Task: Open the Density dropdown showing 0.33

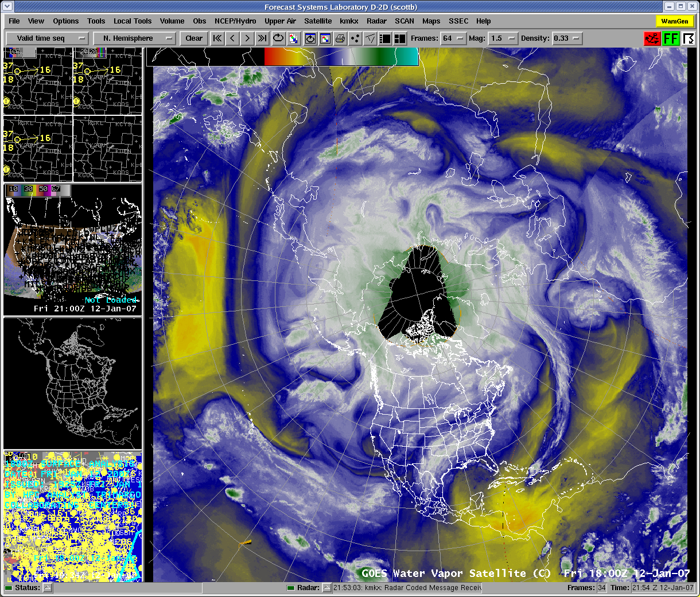Action: pos(567,38)
